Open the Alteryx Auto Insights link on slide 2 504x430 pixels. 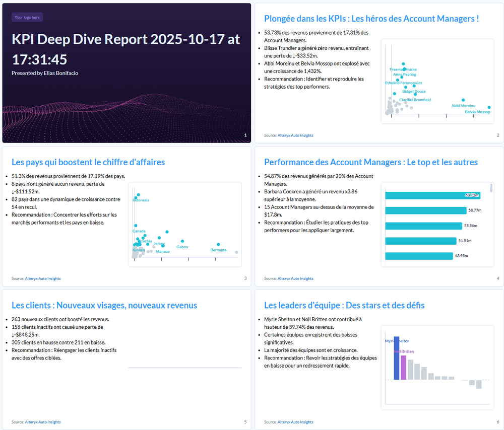295,135
